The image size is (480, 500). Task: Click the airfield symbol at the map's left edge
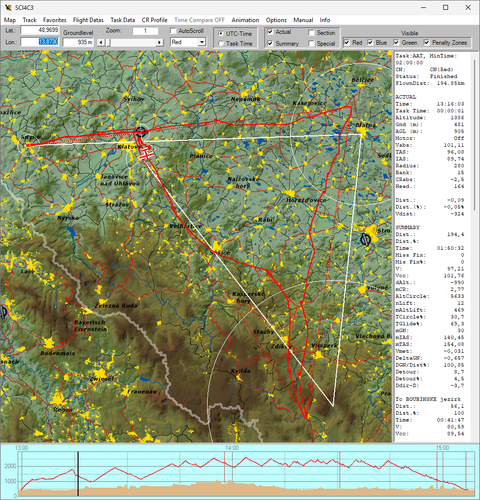3,312
